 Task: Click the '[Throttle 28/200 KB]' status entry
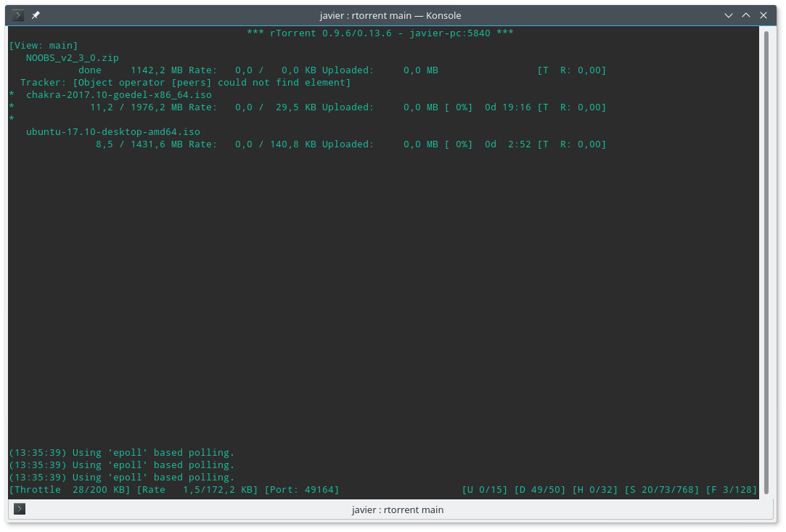point(70,490)
